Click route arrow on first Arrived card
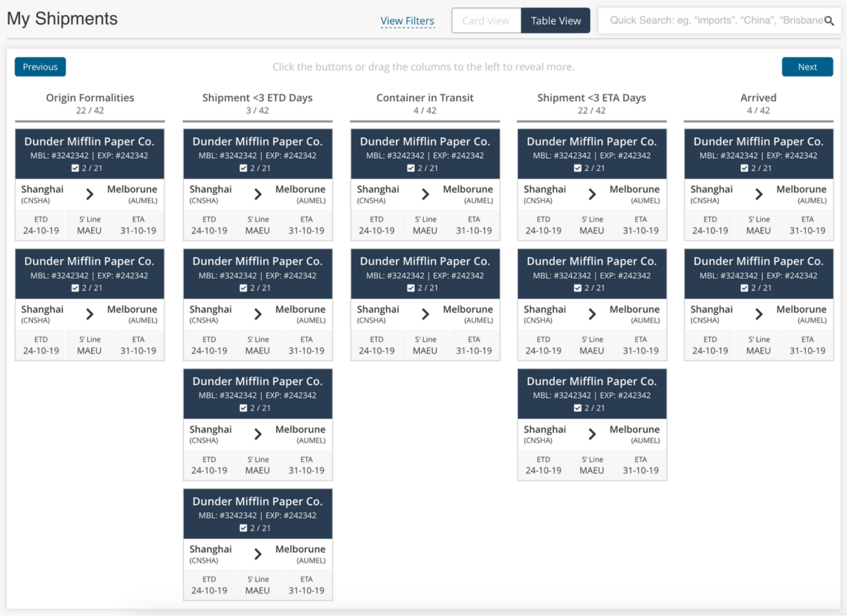 tap(758, 194)
